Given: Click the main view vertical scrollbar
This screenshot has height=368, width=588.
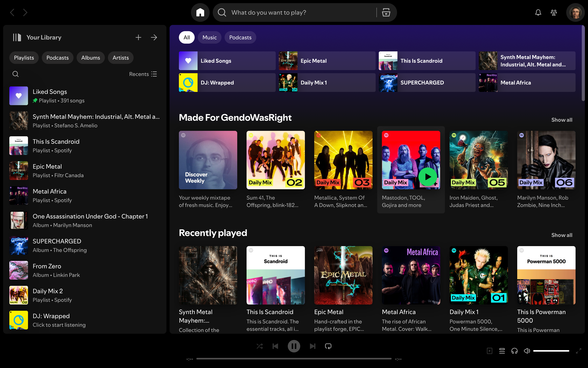Looking at the screenshot, I should pos(583,63).
